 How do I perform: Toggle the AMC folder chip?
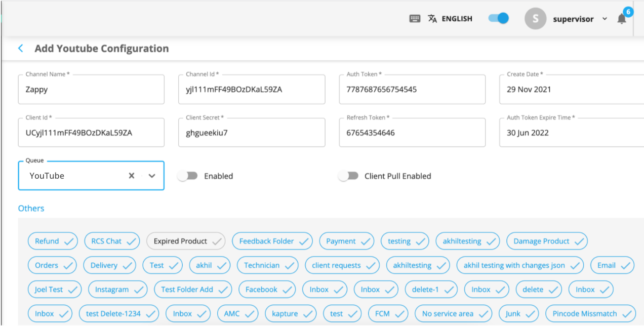point(238,313)
